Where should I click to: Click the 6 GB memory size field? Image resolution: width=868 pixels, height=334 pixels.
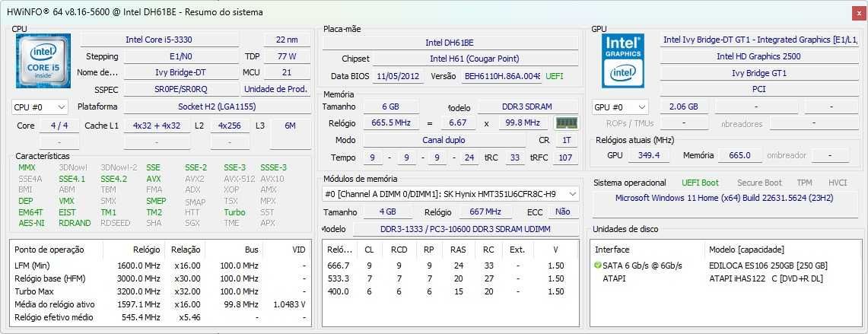pyautogui.click(x=389, y=107)
